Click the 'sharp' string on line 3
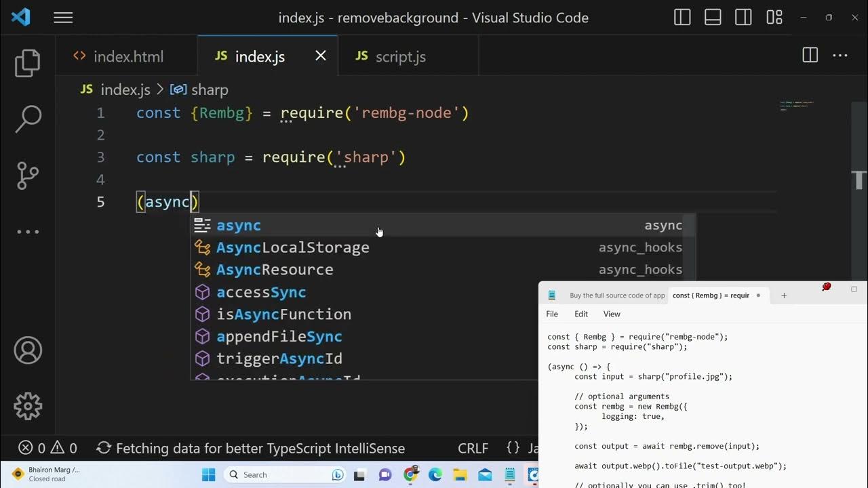 [x=366, y=157]
